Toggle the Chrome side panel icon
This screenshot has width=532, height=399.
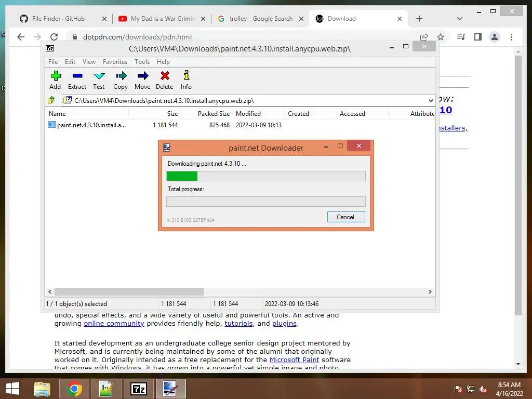tap(478, 37)
